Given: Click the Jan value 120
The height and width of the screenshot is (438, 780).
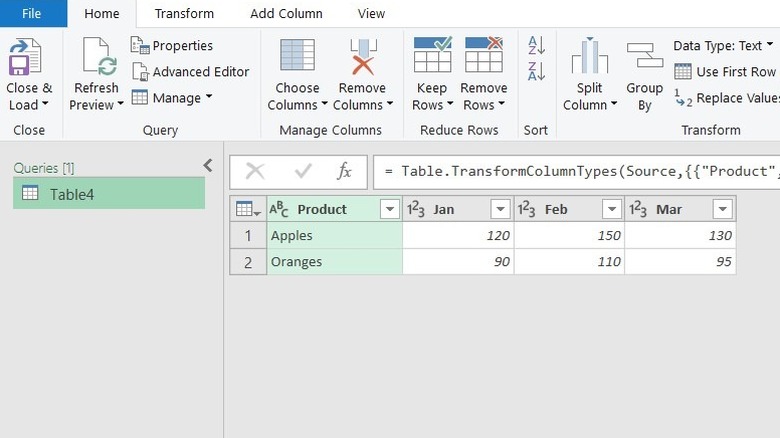Looking at the screenshot, I should pyautogui.click(x=458, y=235).
